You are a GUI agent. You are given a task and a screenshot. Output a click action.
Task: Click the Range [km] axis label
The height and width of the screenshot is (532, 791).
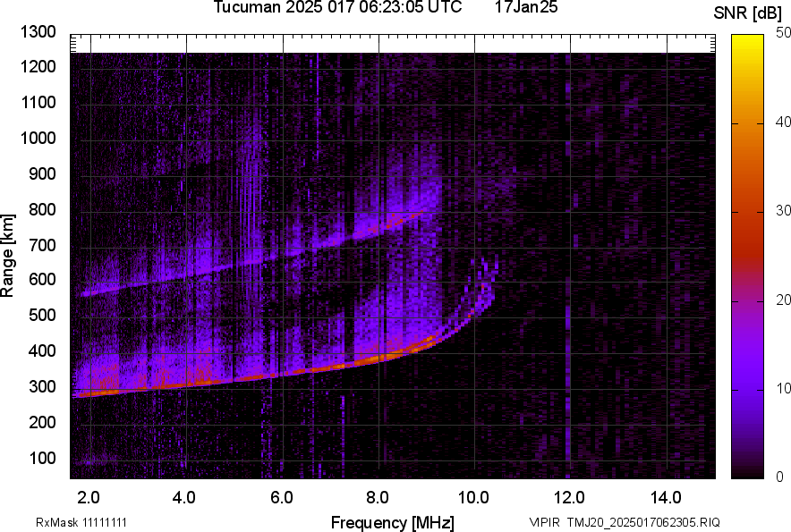pyautogui.click(x=9, y=256)
